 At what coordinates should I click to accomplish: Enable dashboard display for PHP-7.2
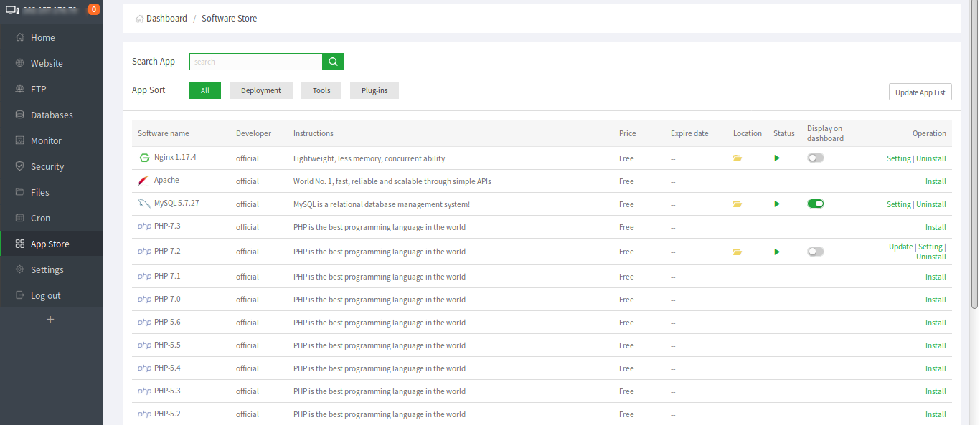pos(815,252)
